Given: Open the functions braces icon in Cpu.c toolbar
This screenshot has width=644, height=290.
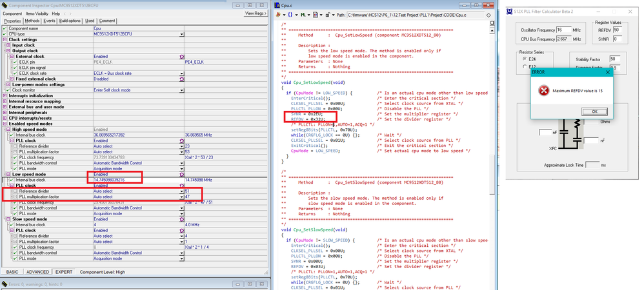Looking at the screenshot, I should click(290, 15).
